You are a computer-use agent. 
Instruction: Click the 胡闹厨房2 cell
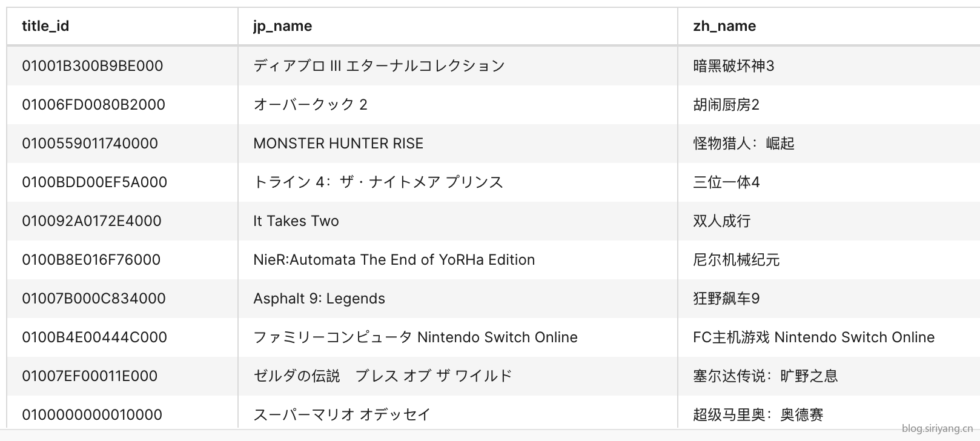(829, 105)
